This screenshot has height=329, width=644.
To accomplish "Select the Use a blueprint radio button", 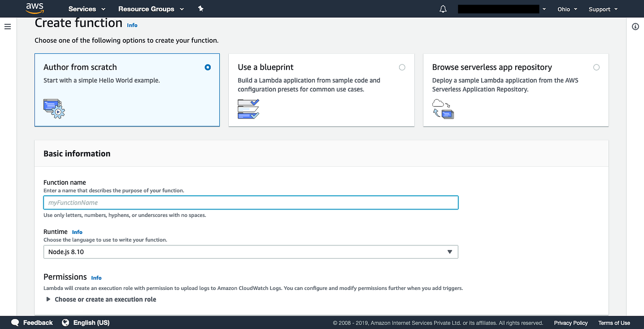I will click(402, 67).
